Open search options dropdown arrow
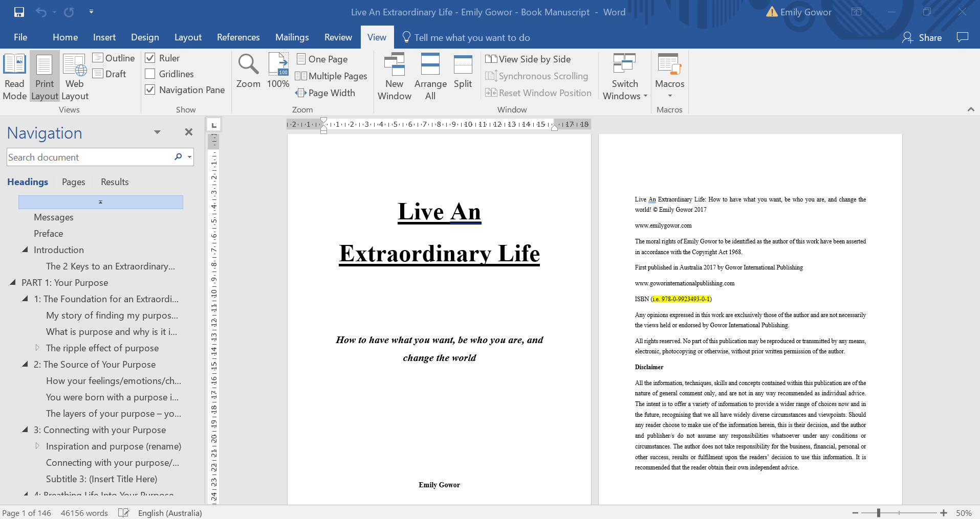This screenshot has width=980, height=519. [x=190, y=157]
